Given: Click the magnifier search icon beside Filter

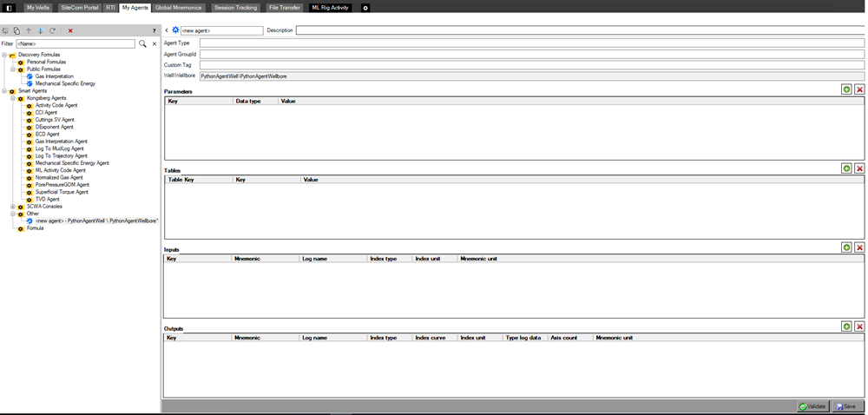Looking at the screenshot, I should point(143,43).
